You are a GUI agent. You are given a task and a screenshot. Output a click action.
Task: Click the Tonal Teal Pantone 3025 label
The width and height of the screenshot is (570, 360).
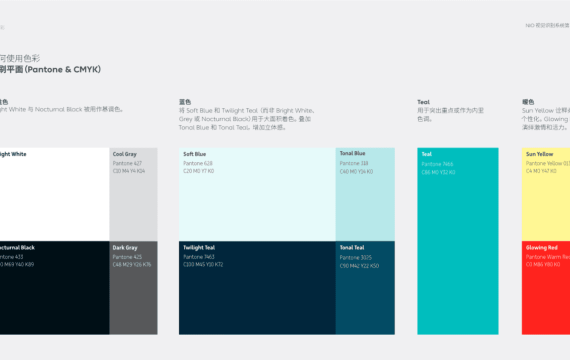coord(356,258)
